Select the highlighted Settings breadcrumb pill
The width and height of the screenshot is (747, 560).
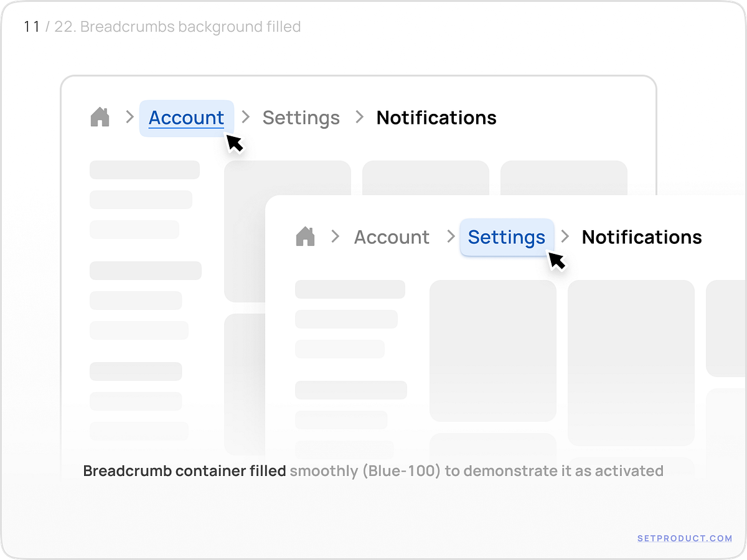(506, 236)
